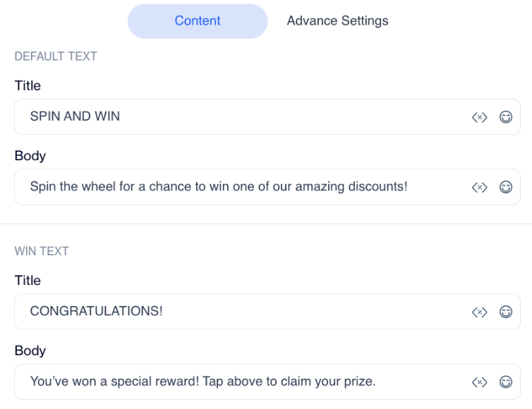
Task: Open emoji picker for CONGRATULATIONS! title
Action: click(x=506, y=312)
